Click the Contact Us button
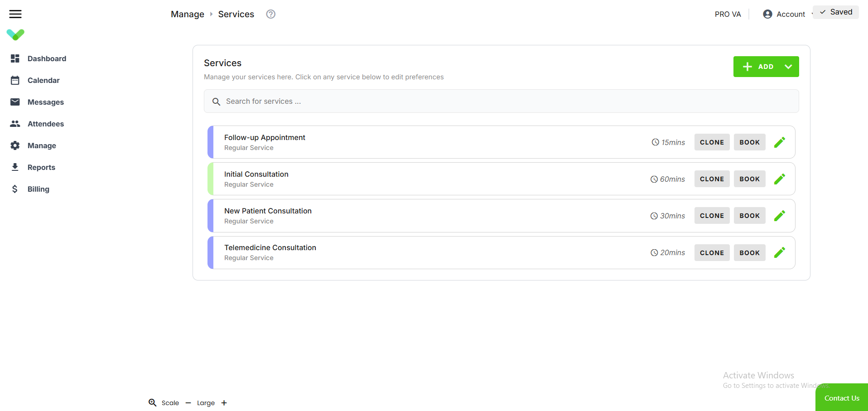868x411 pixels. pyautogui.click(x=842, y=398)
